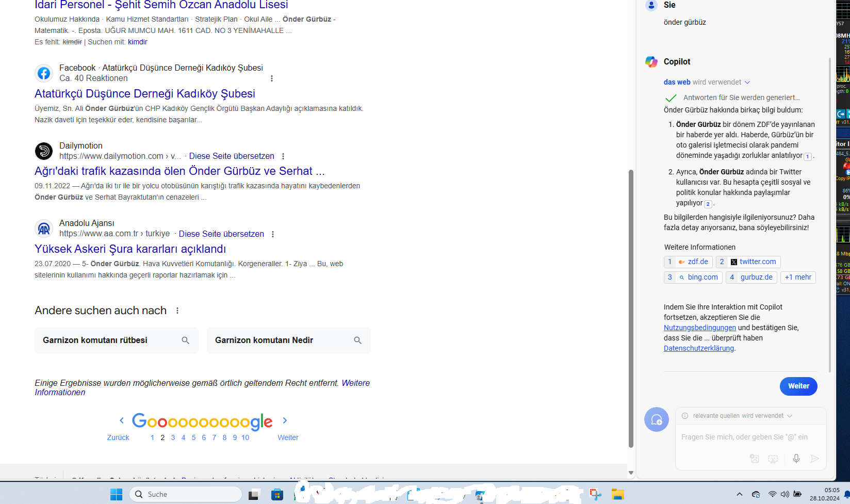Open options for the Dailymotion search result
Screen dimensions: 850x504
[283, 156]
